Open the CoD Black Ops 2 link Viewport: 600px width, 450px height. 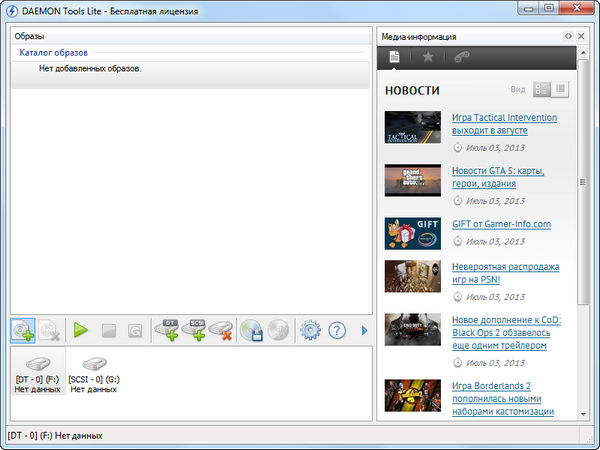(506, 333)
